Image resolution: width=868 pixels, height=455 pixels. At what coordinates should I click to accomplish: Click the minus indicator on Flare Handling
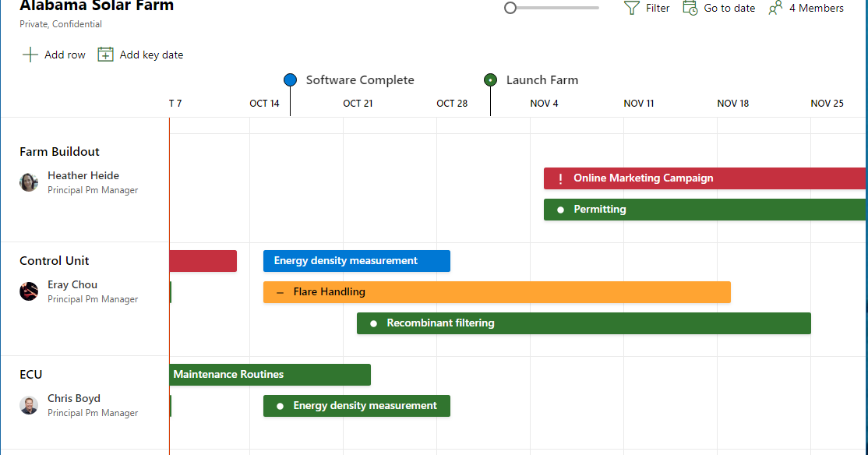(x=280, y=291)
